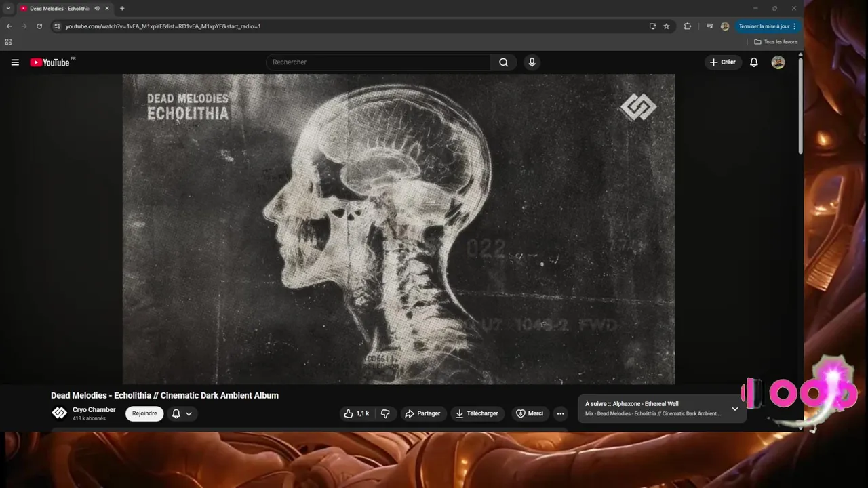Join the channel with Rejoindre
This screenshot has width=868, height=488.
144,413
